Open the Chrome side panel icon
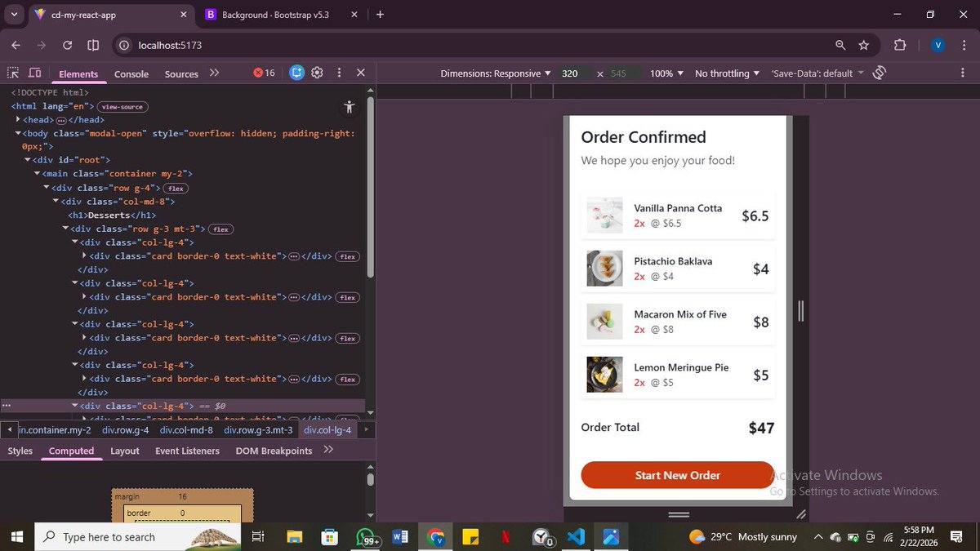Image resolution: width=980 pixels, height=551 pixels. coord(93,45)
